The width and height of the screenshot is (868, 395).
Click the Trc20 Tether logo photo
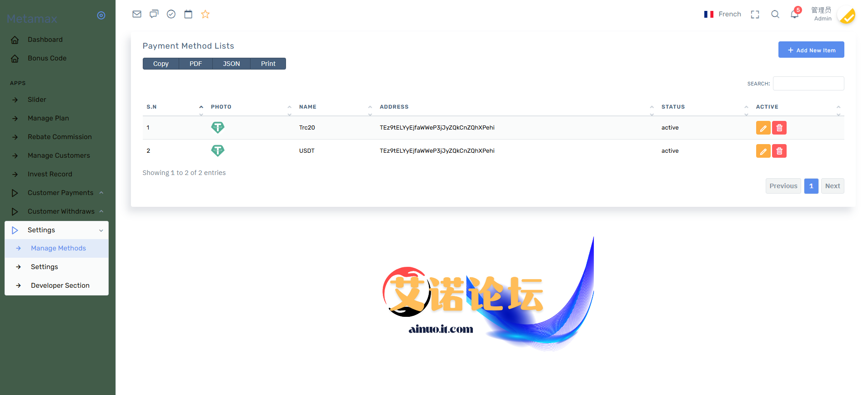tap(218, 128)
